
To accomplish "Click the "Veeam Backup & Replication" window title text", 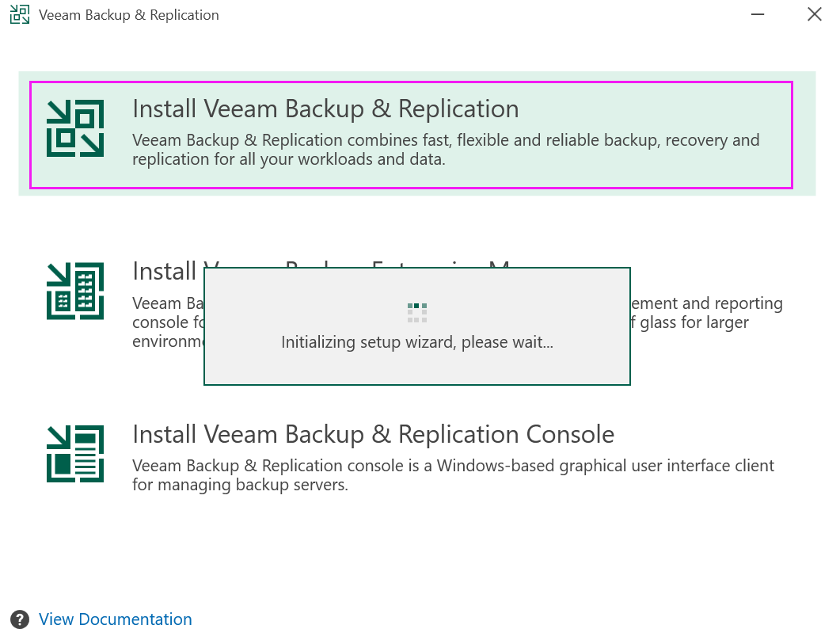I will pyautogui.click(x=129, y=15).
